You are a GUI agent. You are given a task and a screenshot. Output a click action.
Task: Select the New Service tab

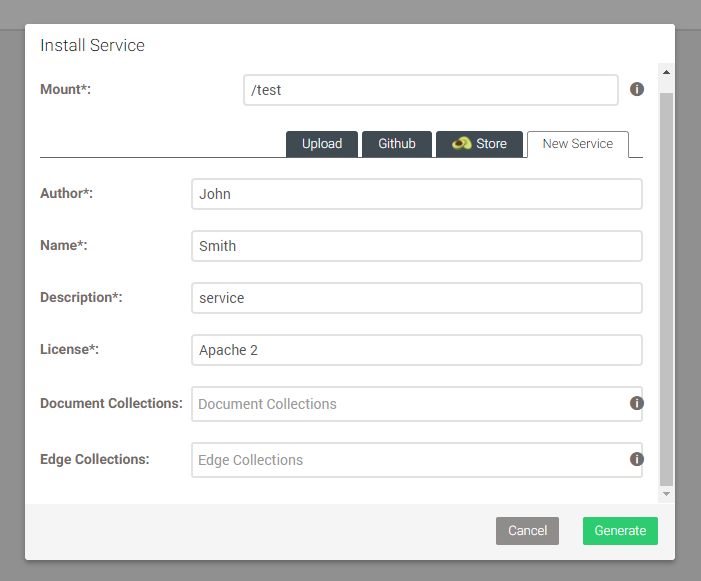(577, 144)
